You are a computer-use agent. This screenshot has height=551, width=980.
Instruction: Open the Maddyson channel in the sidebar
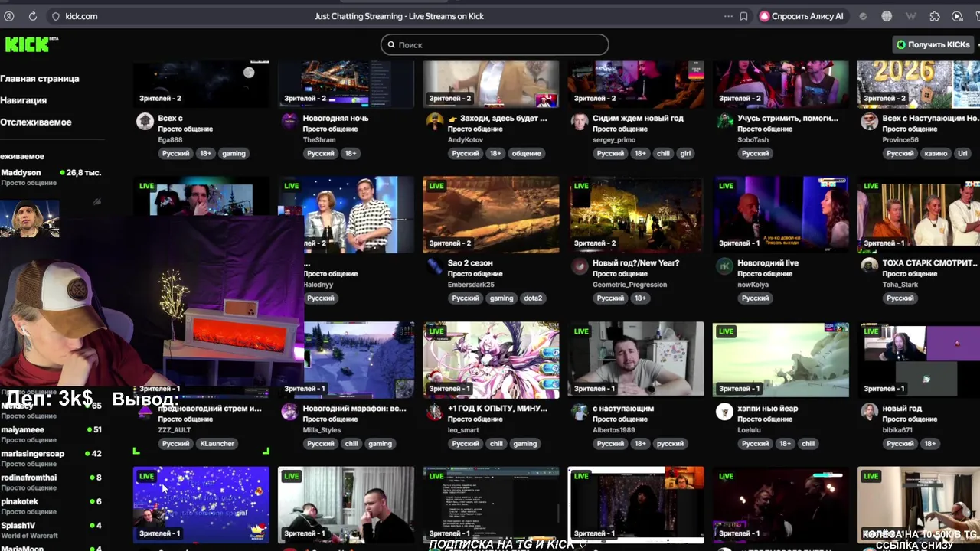pyautogui.click(x=52, y=177)
